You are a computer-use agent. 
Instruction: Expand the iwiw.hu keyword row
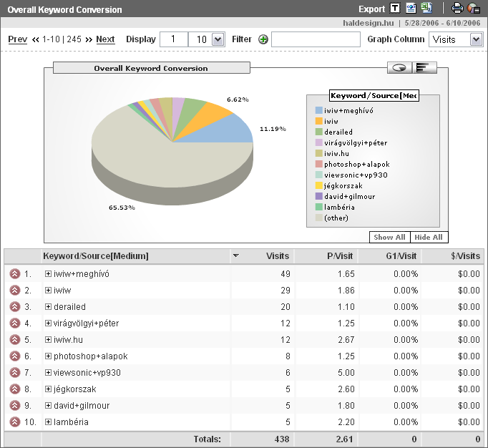coord(49,340)
